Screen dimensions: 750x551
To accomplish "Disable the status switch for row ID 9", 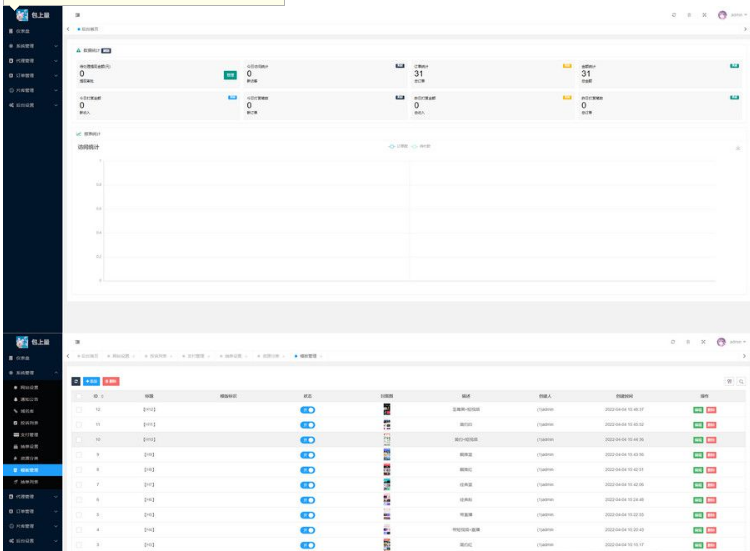I will [x=308, y=454].
